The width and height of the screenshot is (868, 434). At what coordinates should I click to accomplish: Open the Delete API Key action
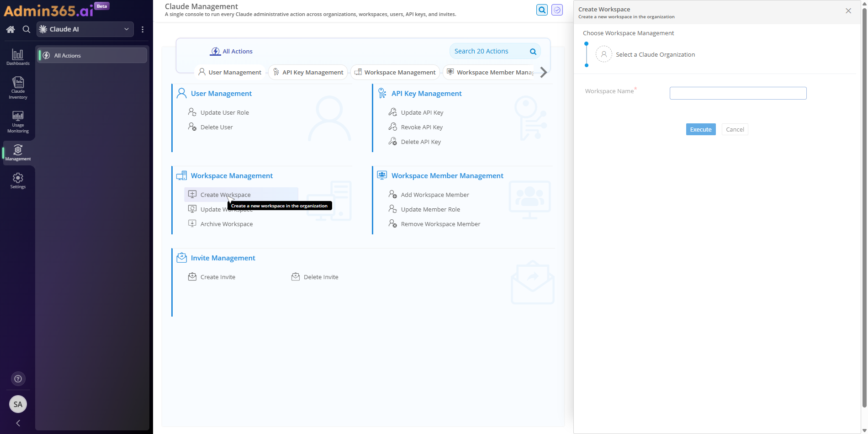pos(415,142)
